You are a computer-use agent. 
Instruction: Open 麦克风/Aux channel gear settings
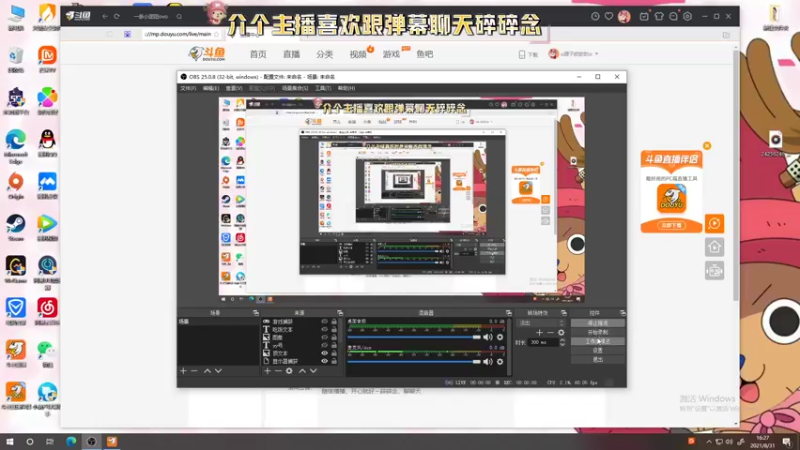500,362
